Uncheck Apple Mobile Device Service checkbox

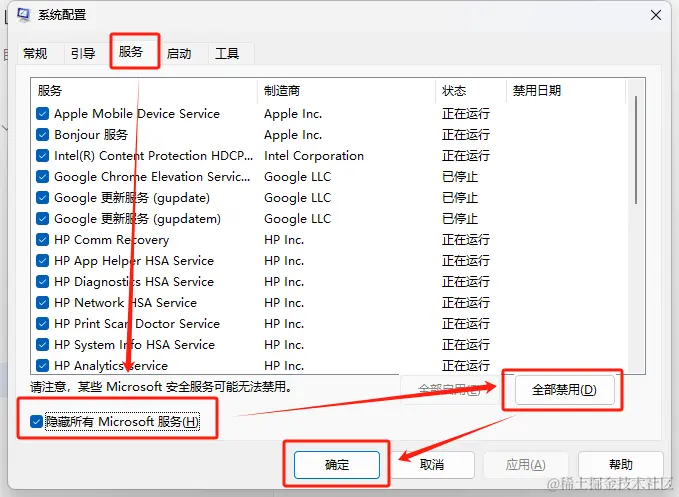[x=42, y=113]
